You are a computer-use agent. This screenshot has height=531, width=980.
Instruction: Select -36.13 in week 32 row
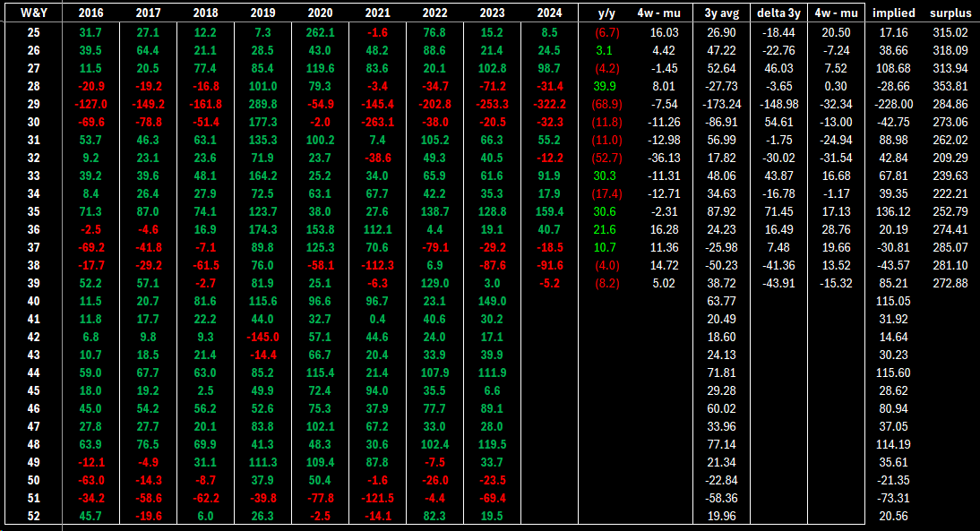click(664, 158)
